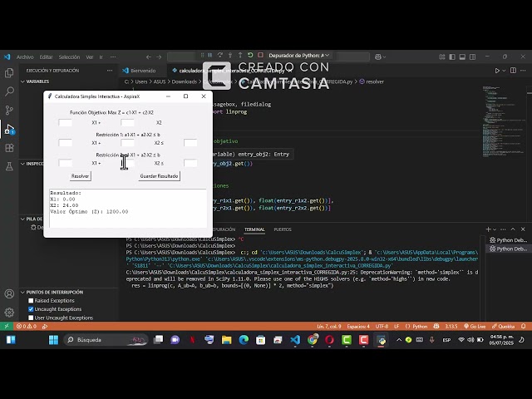Screen dimensions: 532x399
Task: Run the Python file with play icon
Action: coord(497,71)
